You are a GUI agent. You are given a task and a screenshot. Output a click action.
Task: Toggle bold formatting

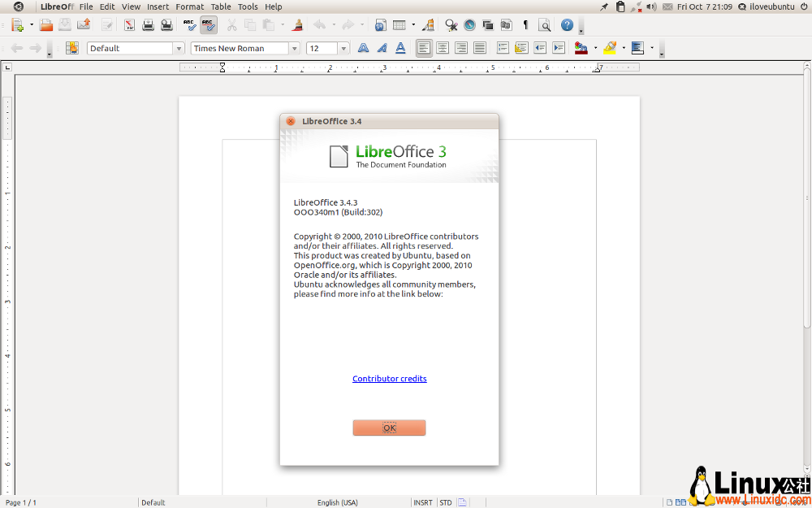[x=363, y=47]
